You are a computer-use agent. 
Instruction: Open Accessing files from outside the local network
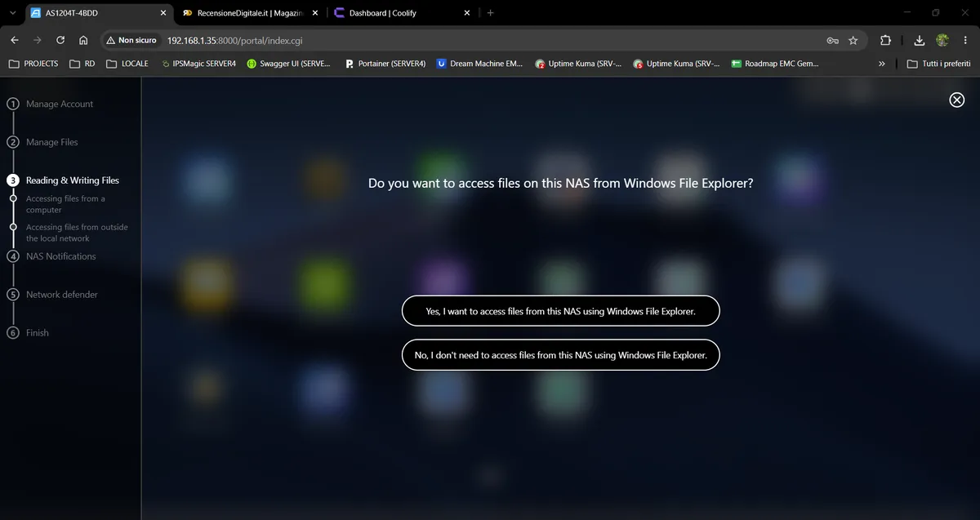pyautogui.click(x=77, y=233)
